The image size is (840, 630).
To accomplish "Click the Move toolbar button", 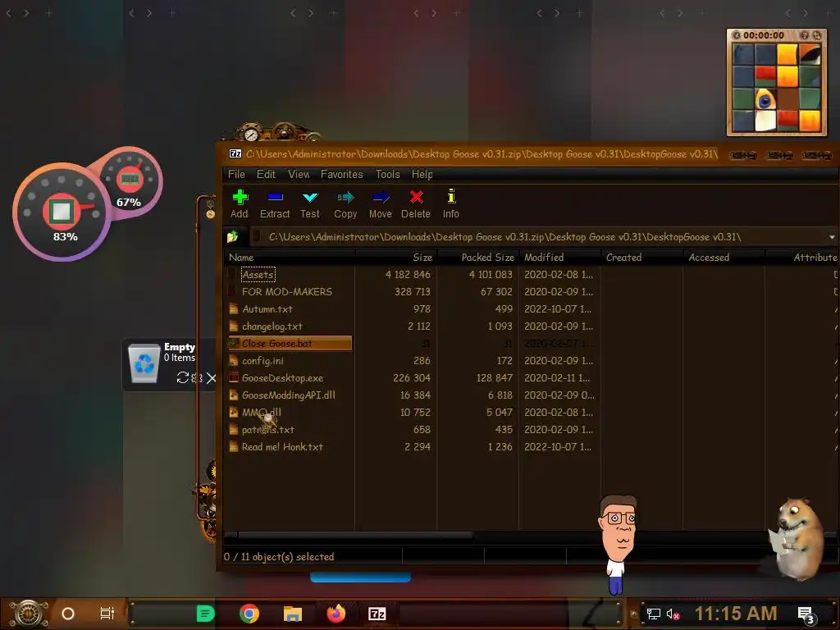I will tap(381, 204).
